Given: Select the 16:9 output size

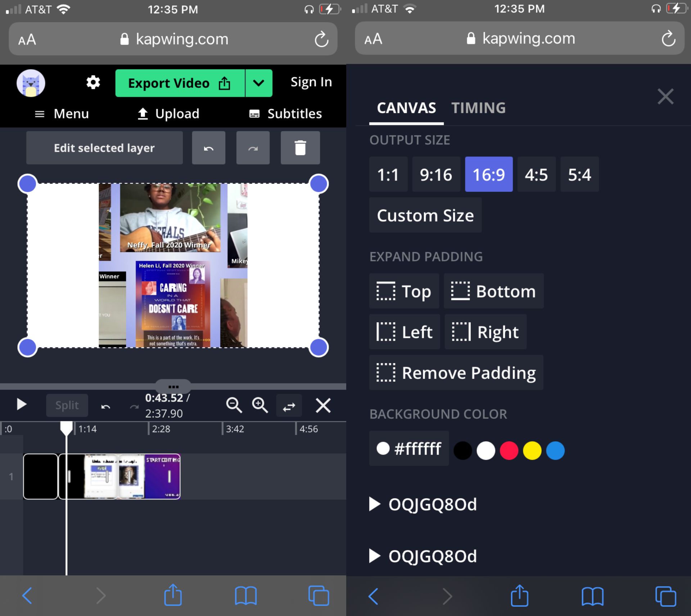Looking at the screenshot, I should pyautogui.click(x=488, y=175).
